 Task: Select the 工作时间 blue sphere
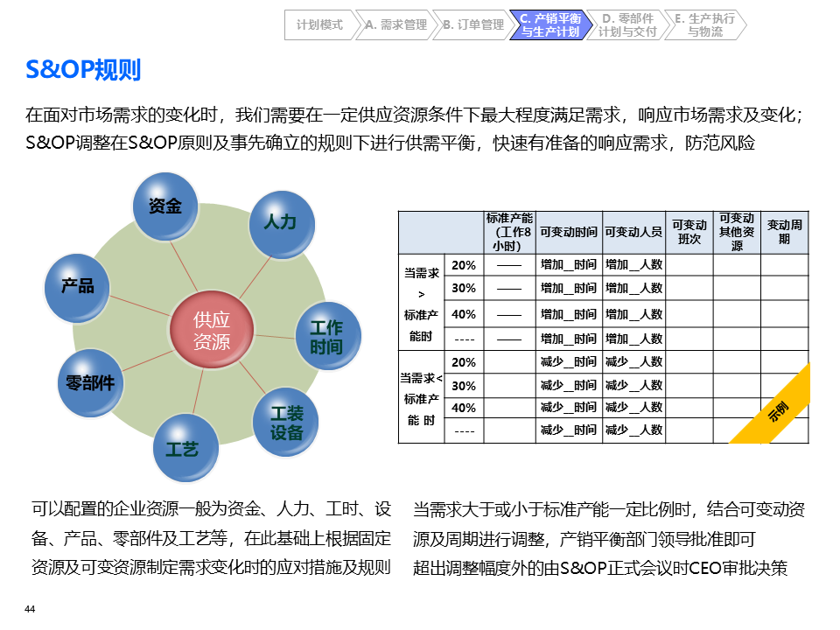click(327, 336)
